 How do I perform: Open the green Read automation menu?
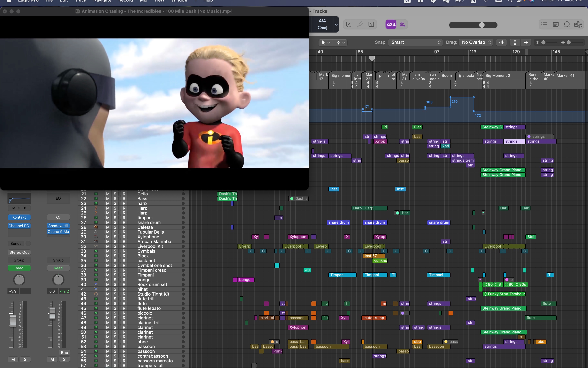point(19,268)
